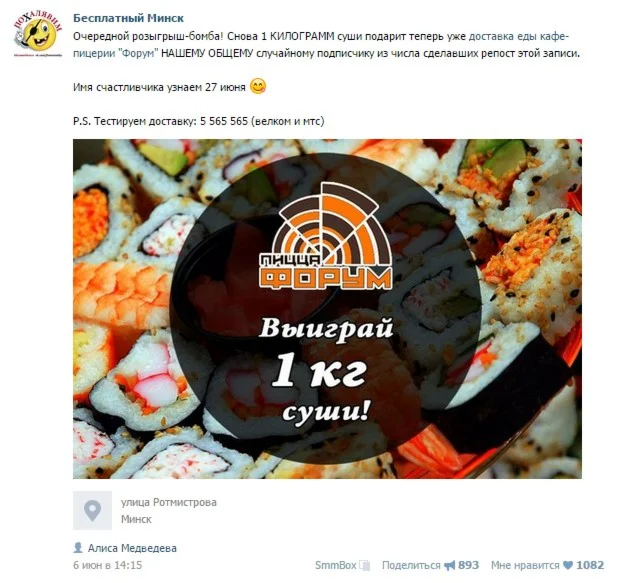The height and width of the screenshot is (583, 622).
Task: Click the map pin location icon
Action: coord(92,510)
